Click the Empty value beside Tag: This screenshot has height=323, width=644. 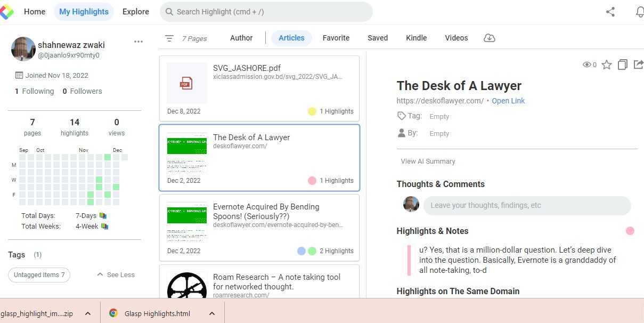(x=439, y=117)
